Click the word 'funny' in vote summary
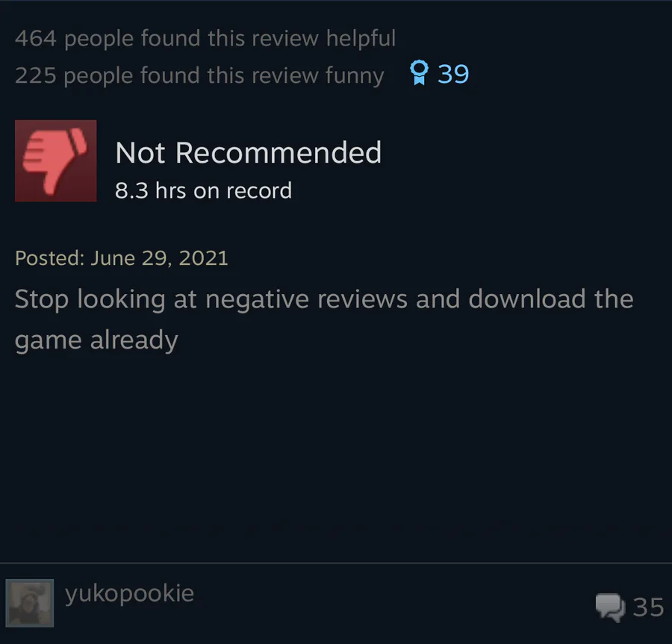672x644 pixels. click(x=355, y=76)
